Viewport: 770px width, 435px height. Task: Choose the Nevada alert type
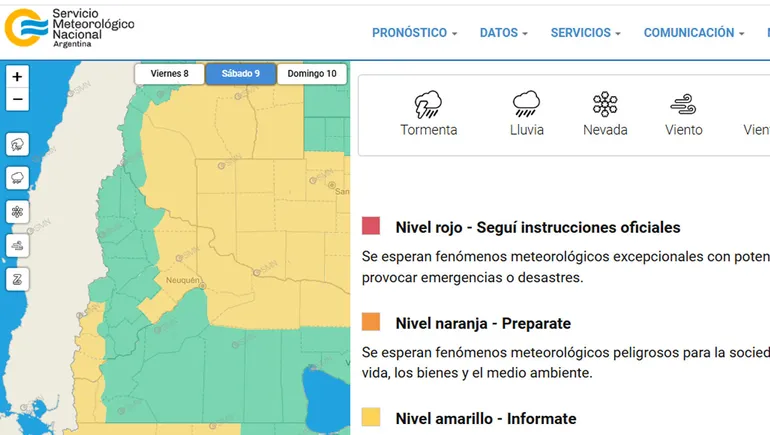605,114
